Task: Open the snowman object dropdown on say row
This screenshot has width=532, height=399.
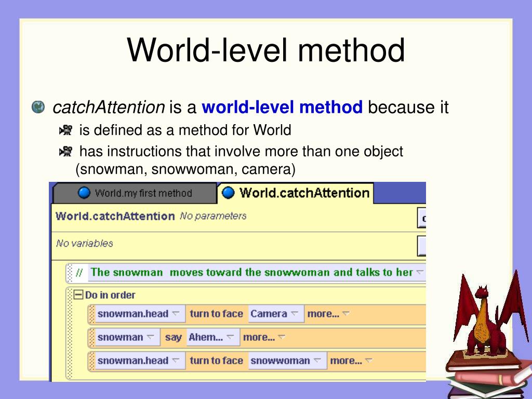Action: (150, 337)
